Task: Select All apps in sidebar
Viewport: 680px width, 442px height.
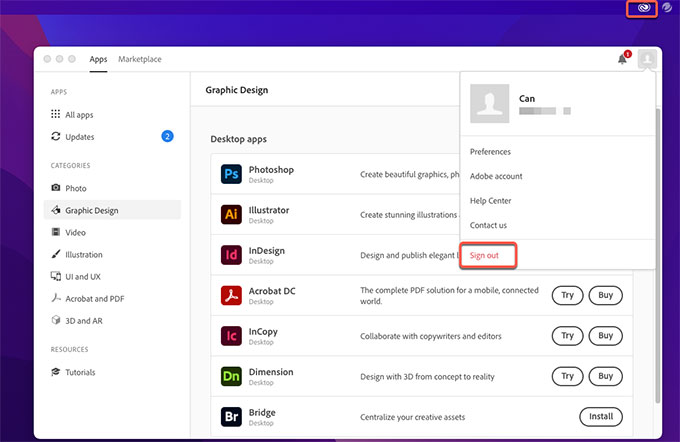Action: pyautogui.click(x=79, y=115)
